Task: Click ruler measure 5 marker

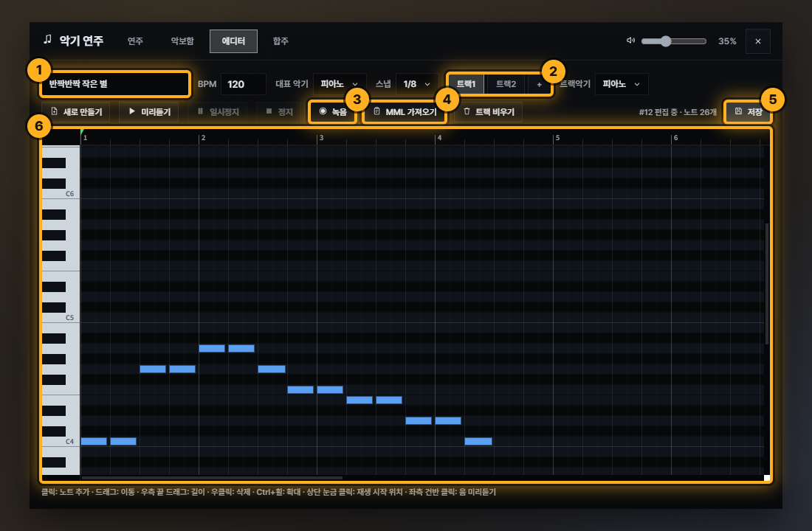Action: coord(557,138)
